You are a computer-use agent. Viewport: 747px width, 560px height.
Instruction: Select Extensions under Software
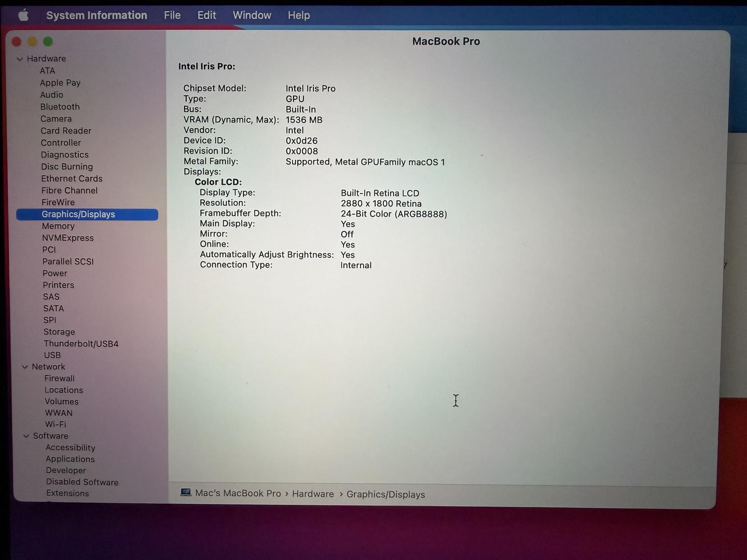point(67,493)
